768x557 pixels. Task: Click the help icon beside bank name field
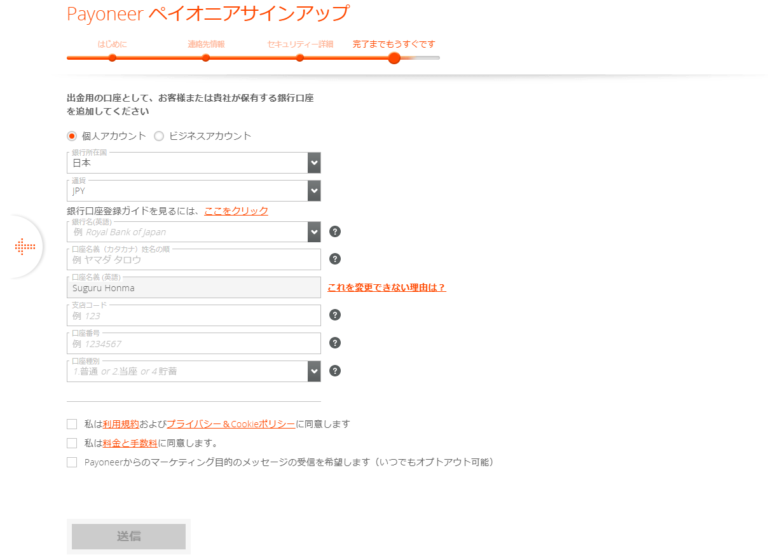(x=335, y=232)
